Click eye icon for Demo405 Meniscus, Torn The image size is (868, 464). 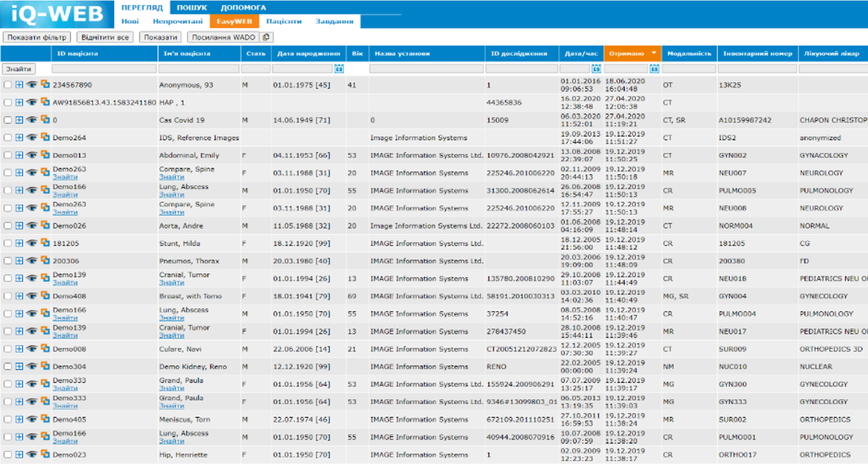(32, 419)
